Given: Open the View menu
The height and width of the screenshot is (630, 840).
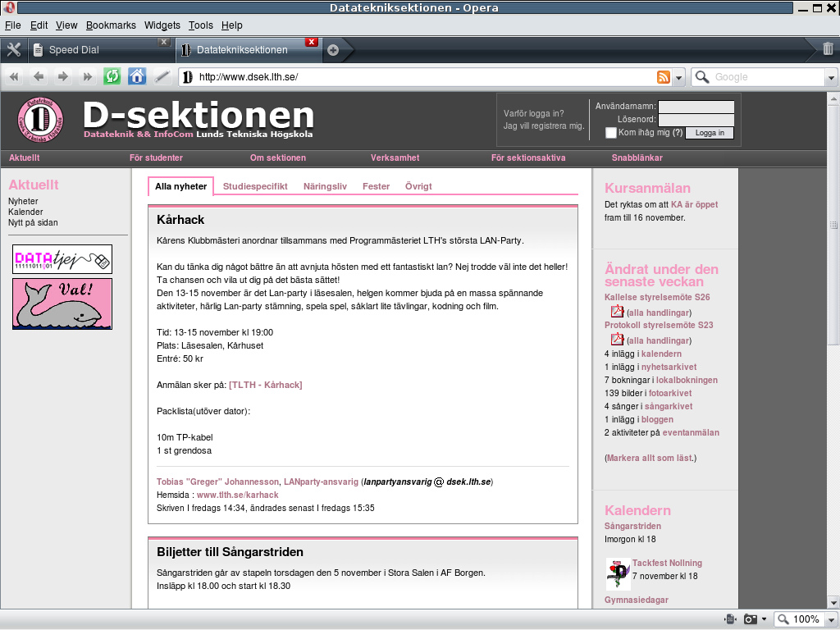Looking at the screenshot, I should coord(66,25).
